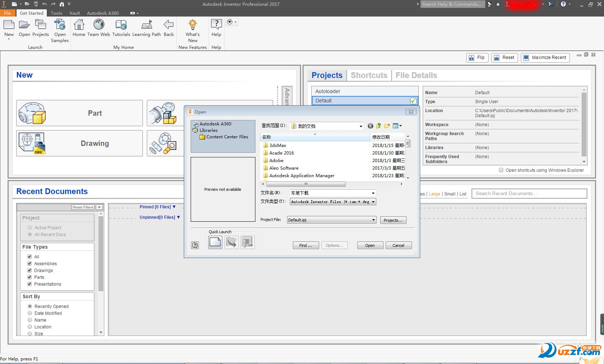
Task: Create a new Part template
Action: click(80, 113)
